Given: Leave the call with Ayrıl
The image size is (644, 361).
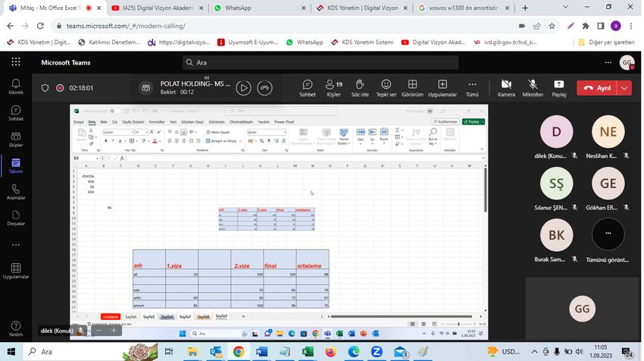Looking at the screenshot, I should (597, 88).
